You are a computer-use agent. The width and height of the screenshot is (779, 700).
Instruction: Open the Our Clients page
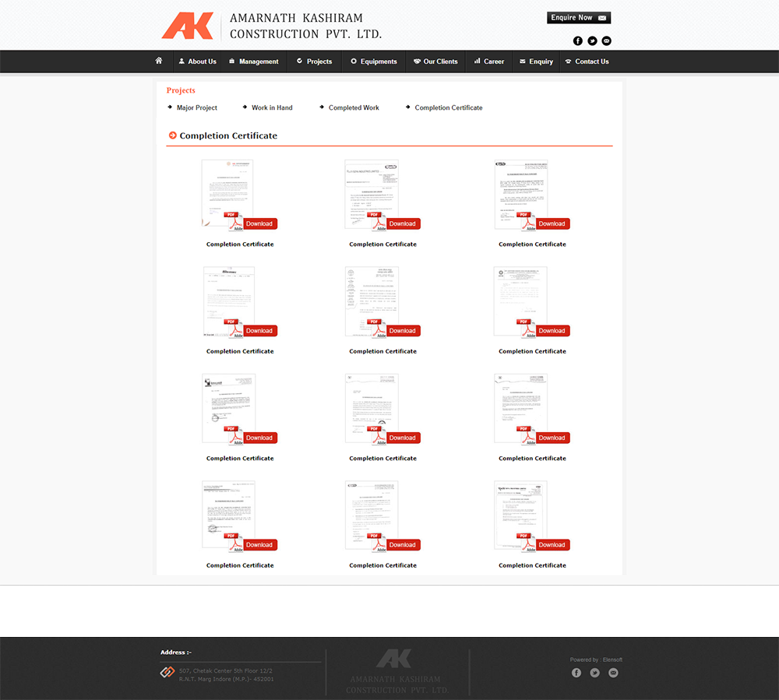[x=435, y=62]
